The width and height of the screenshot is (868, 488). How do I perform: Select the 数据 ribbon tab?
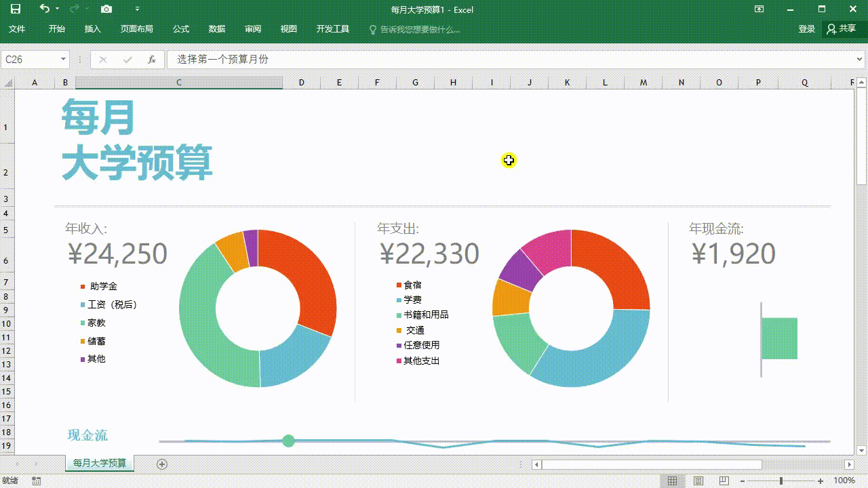pos(217,29)
